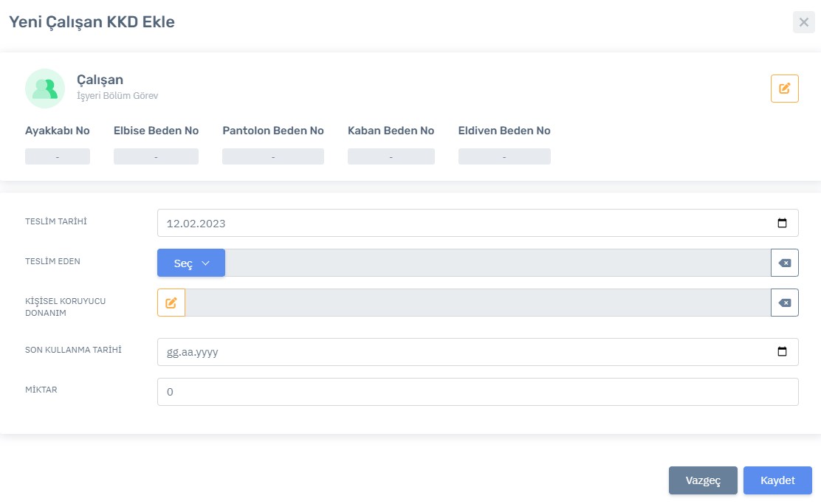Select the Pantolon Beden No value box

click(x=273, y=156)
